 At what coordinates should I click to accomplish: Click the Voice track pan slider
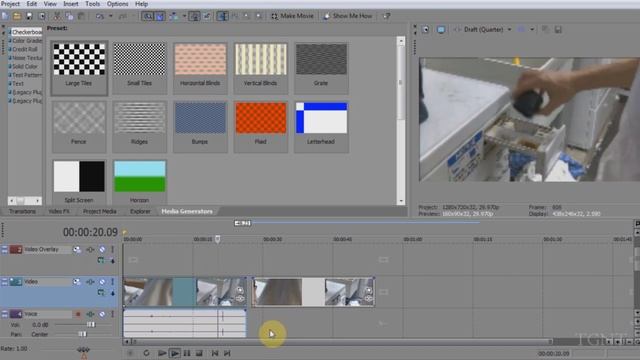click(83, 334)
